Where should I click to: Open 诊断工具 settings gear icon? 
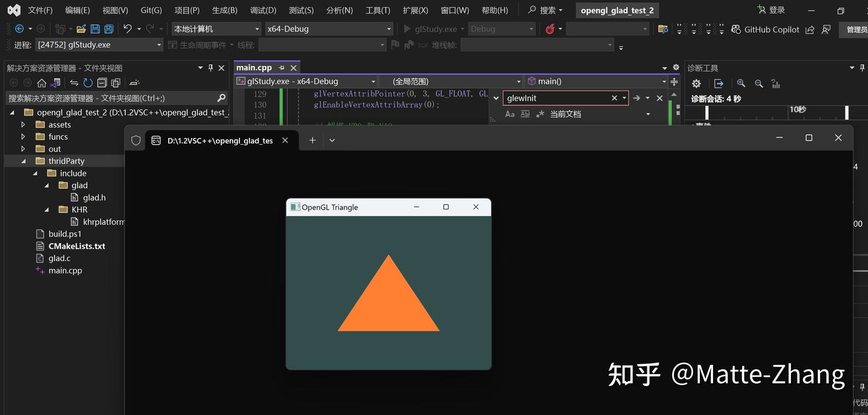click(696, 83)
